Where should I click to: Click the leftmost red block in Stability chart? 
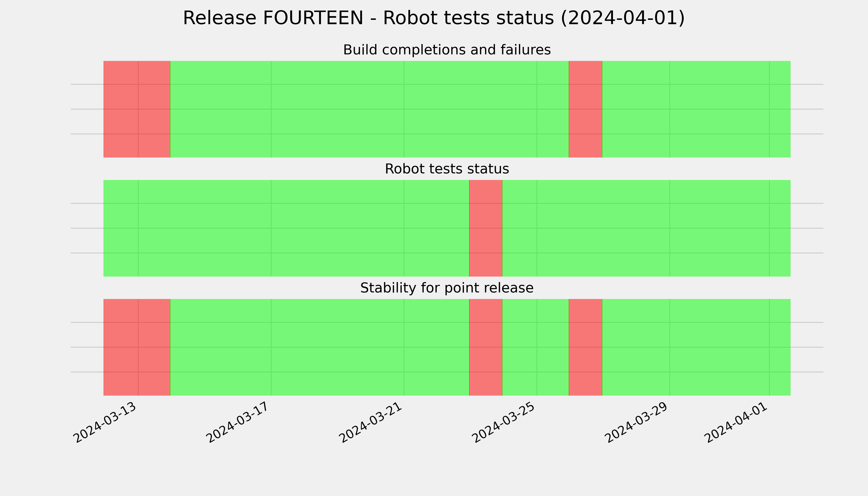coord(137,347)
